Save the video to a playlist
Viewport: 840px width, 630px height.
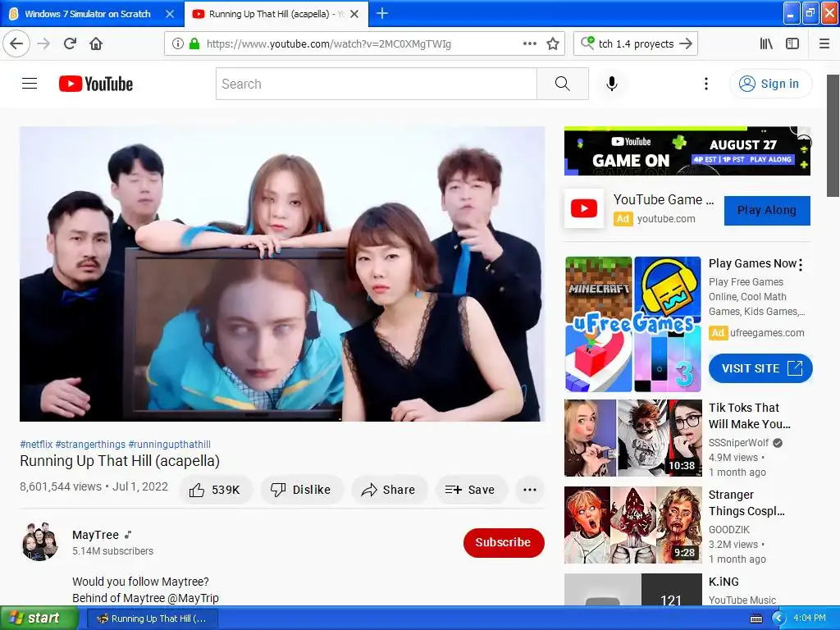[470, 490]
